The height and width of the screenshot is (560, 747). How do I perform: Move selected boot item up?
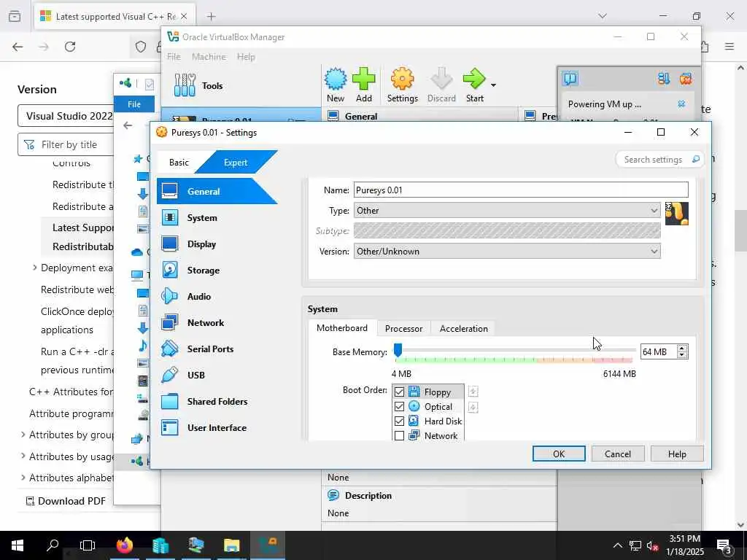(x=473, y=392)
